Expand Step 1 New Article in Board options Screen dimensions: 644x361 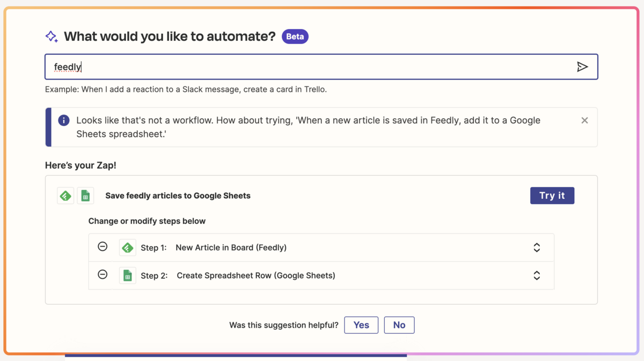(x=537, y=248)
